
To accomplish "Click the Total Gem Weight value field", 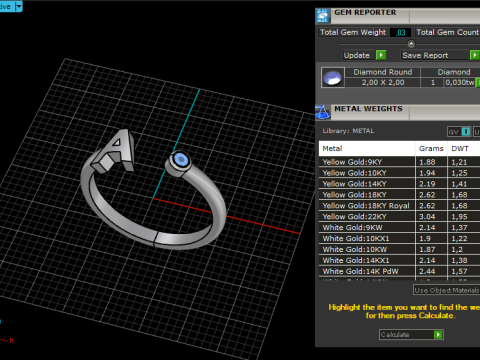I will pos(400,32).
